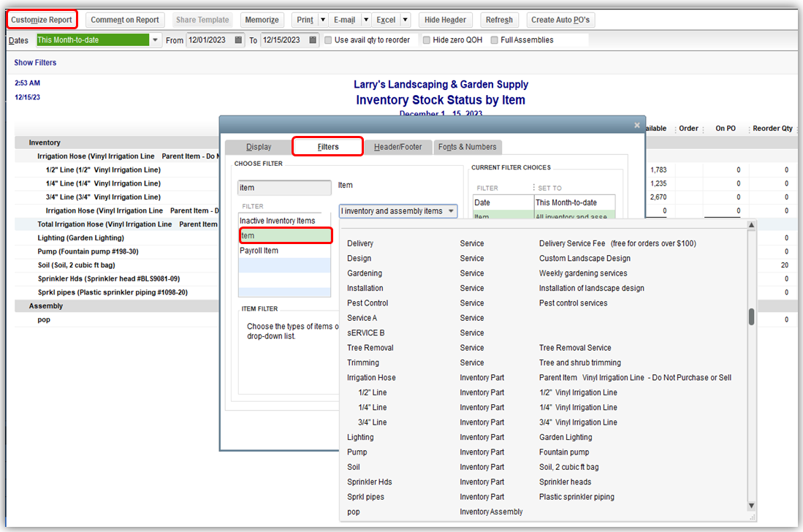Viewport: 803px width, 532px height.
Task: Open the Header/Footer tab
Action: tap(398, 147)
